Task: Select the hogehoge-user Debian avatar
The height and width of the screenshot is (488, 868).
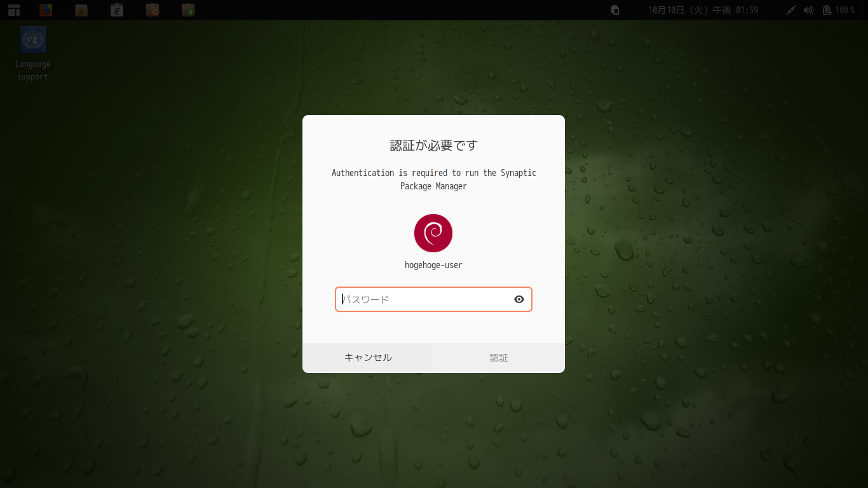Action: [433, 233]
